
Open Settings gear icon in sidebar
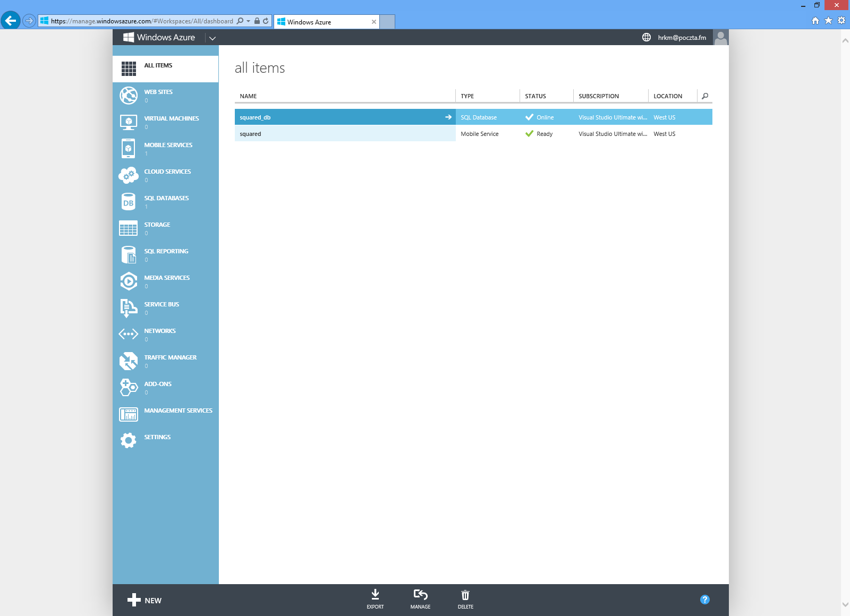pos(129,440)
